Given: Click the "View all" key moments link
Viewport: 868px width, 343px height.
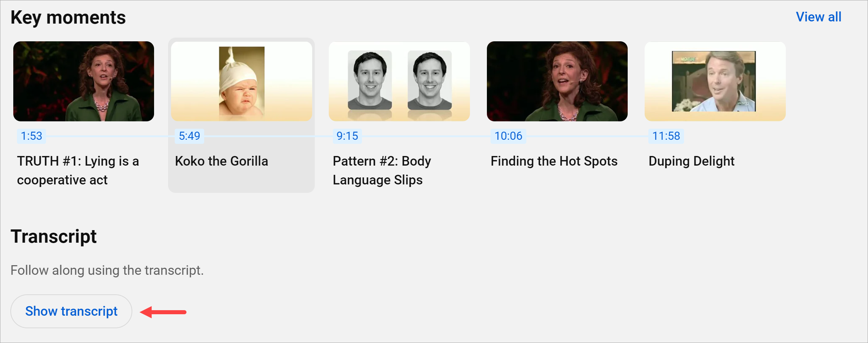Looking at the screenshot, I should (818, 17).
